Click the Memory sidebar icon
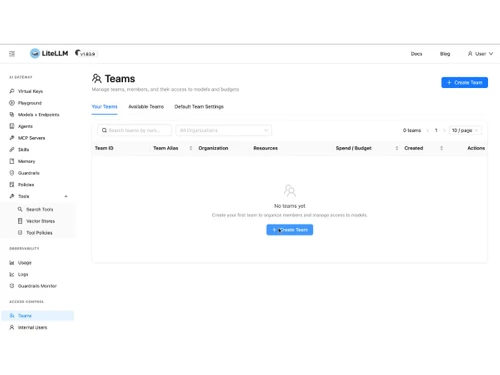This screenshot has width=500, height=375. 12,161
